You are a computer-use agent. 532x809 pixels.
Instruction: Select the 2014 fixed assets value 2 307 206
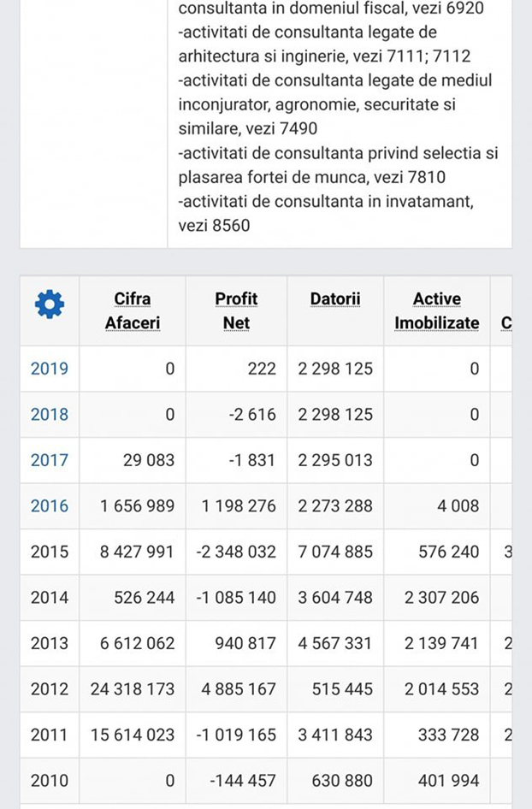(436, 598)
